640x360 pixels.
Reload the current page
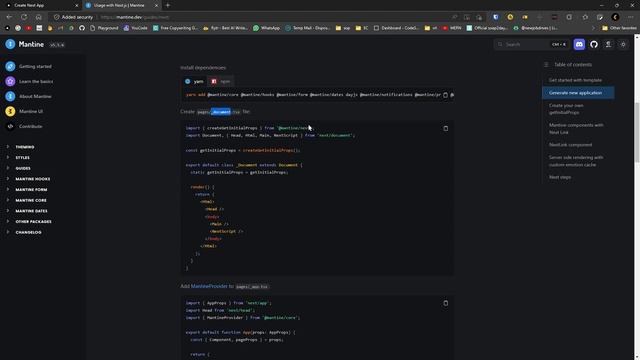[x=24, y=17]
